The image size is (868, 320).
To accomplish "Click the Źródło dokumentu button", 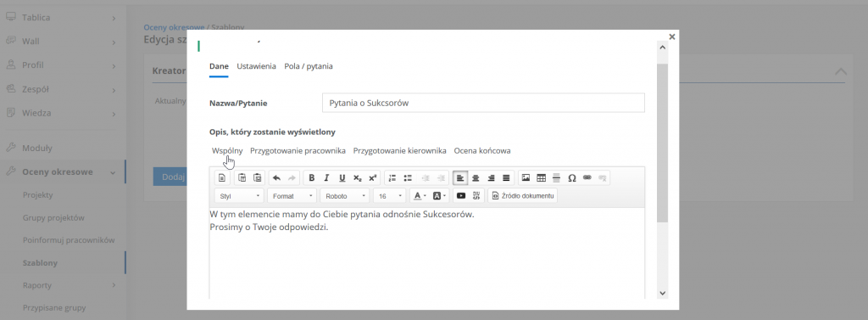I will 522,196.
